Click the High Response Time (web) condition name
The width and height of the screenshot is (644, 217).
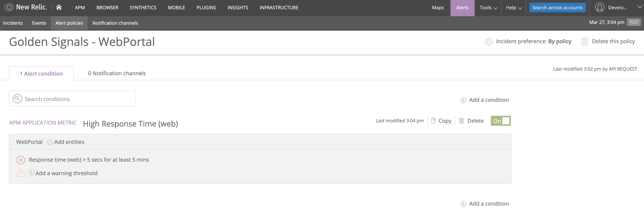130,124
